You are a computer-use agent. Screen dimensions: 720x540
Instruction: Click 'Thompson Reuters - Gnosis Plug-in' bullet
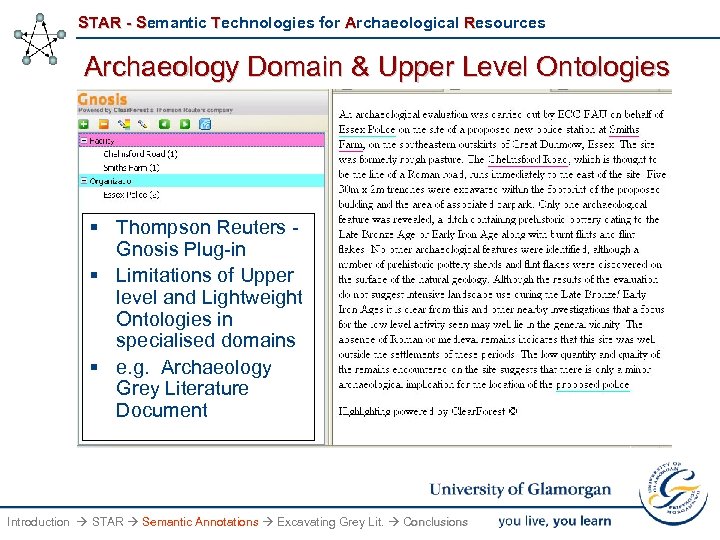[207, 238]
